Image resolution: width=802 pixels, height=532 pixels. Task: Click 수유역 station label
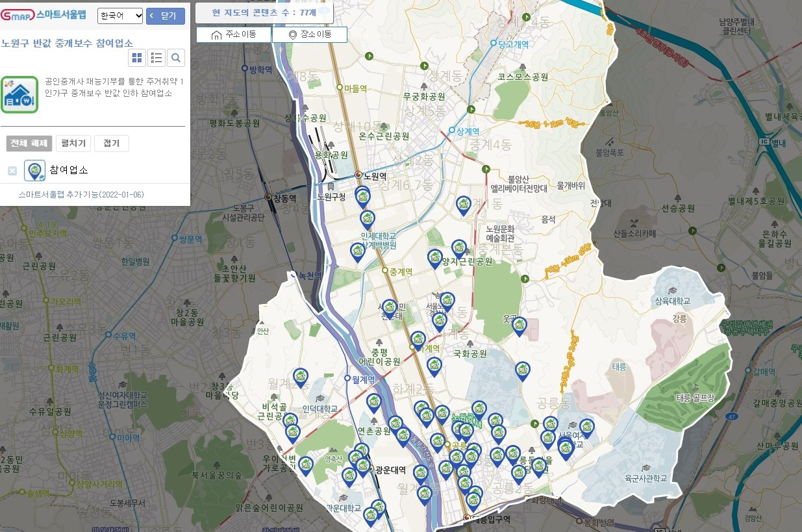coord(124,336)
